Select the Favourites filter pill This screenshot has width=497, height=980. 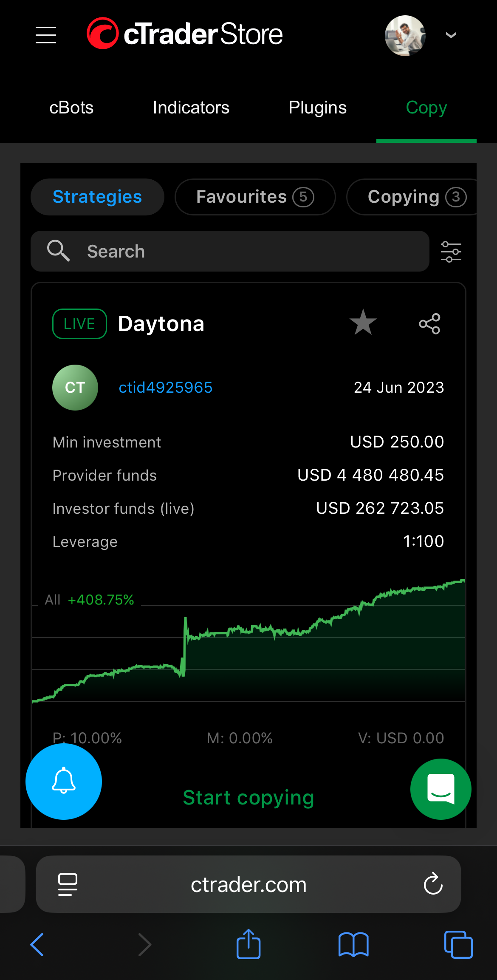255,197
